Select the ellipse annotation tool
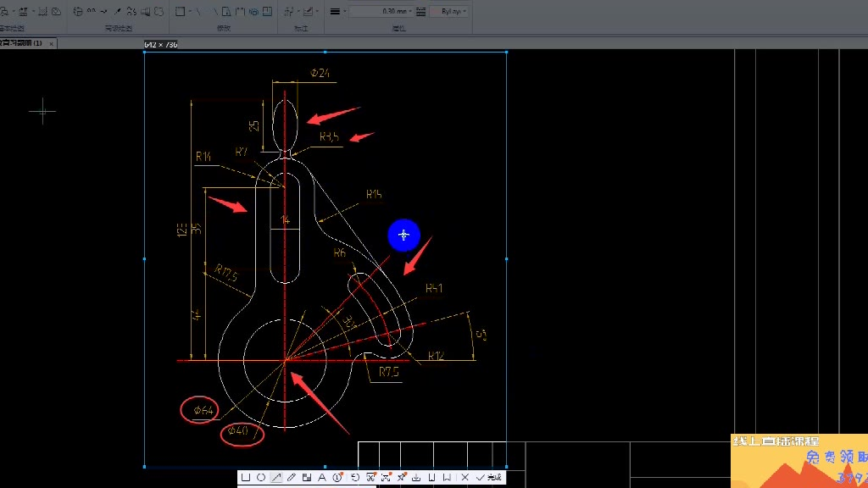 click(x=261, y=478)
